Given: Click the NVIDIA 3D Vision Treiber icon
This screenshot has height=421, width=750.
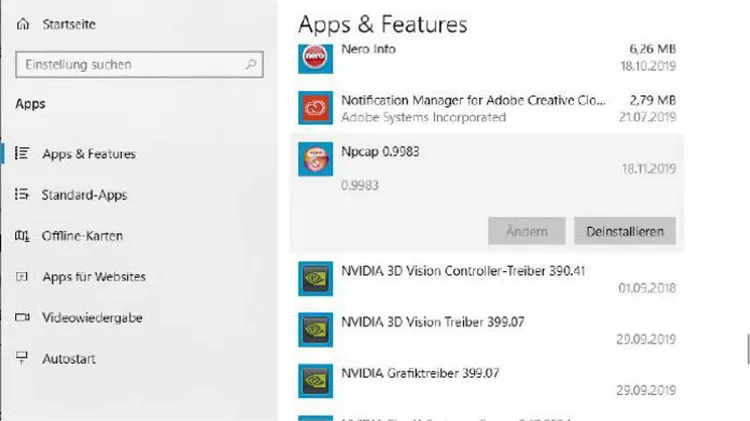Looking at the screenshot, I should coord(315,330).
